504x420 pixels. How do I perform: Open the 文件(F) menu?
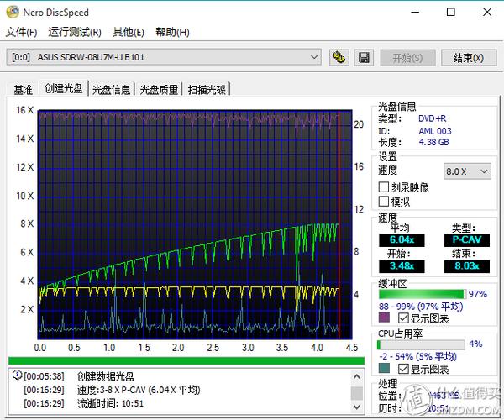click(x=22, y=33)
